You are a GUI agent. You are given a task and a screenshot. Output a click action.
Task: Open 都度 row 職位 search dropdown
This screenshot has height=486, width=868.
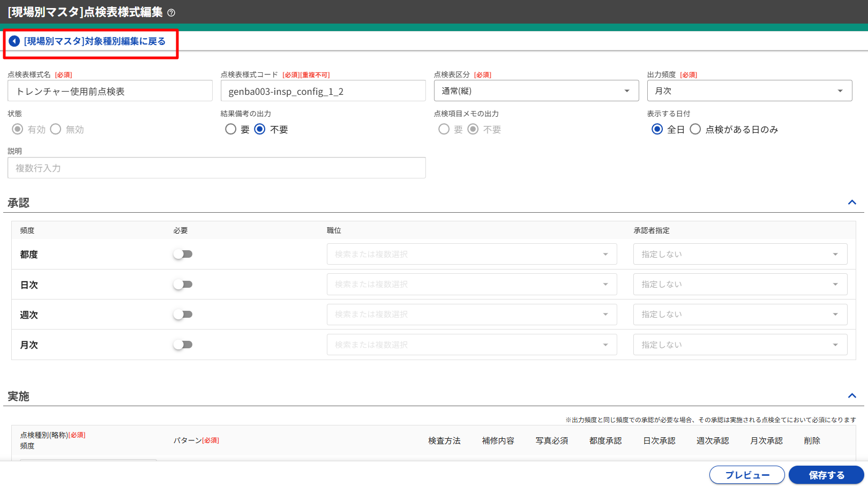pos(472,254)
